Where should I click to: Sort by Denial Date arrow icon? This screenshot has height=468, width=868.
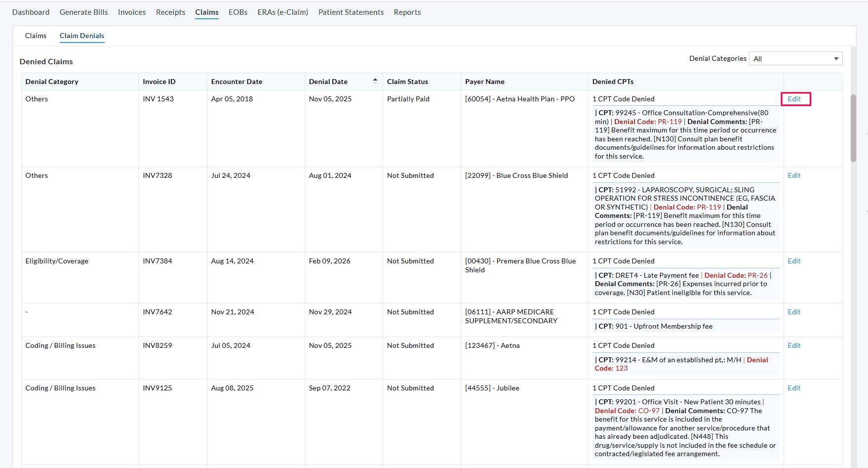[x=375, y=81]
